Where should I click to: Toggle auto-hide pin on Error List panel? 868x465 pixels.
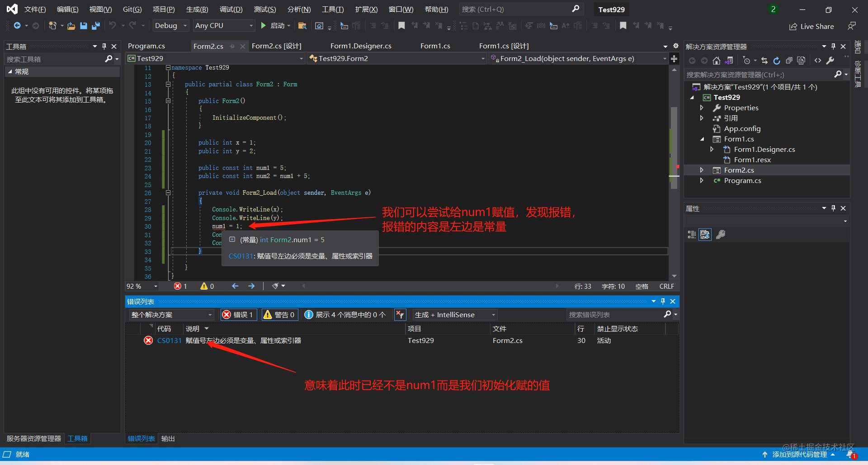click(663, 301)
